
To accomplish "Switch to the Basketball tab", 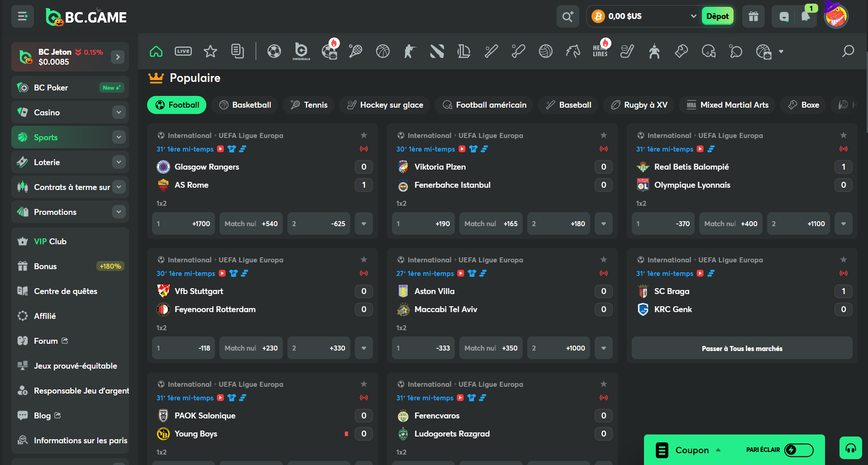I will click(x=245, y=105).
